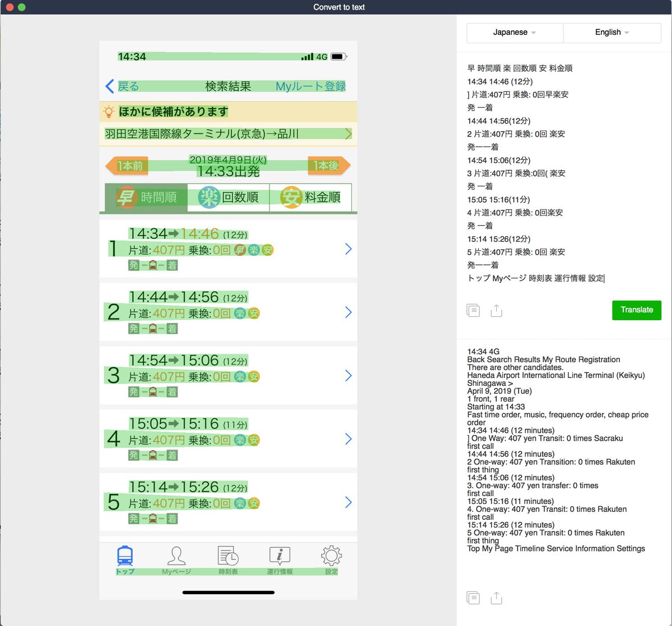Viewport: 672px width, 626px height.
Task: Switch sorting to 楽 回数順
Action: 230,197
